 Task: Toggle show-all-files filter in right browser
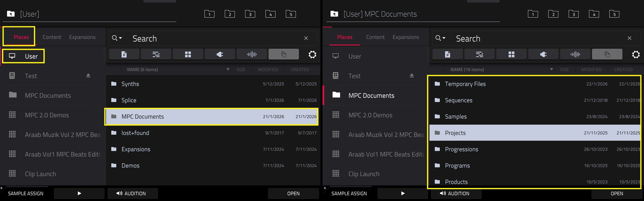[x=607, y=54]
